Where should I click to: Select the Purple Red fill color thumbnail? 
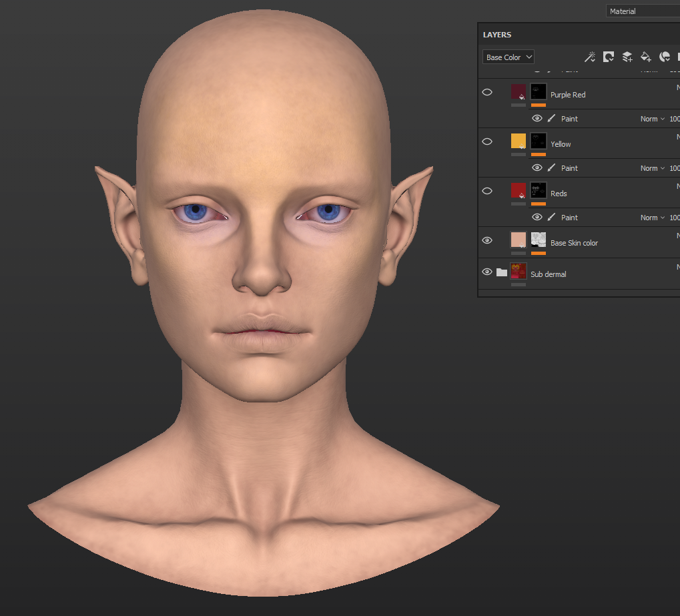[x=519, y=92]
